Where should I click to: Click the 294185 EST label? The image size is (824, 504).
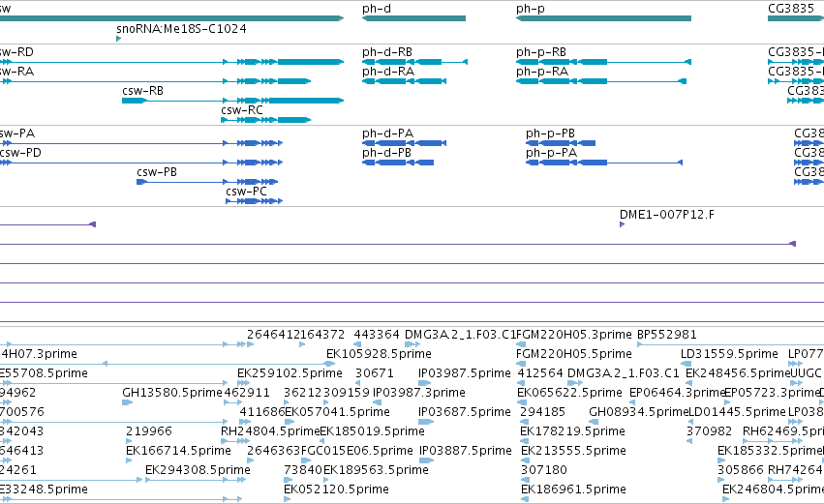tap(543, 412)
